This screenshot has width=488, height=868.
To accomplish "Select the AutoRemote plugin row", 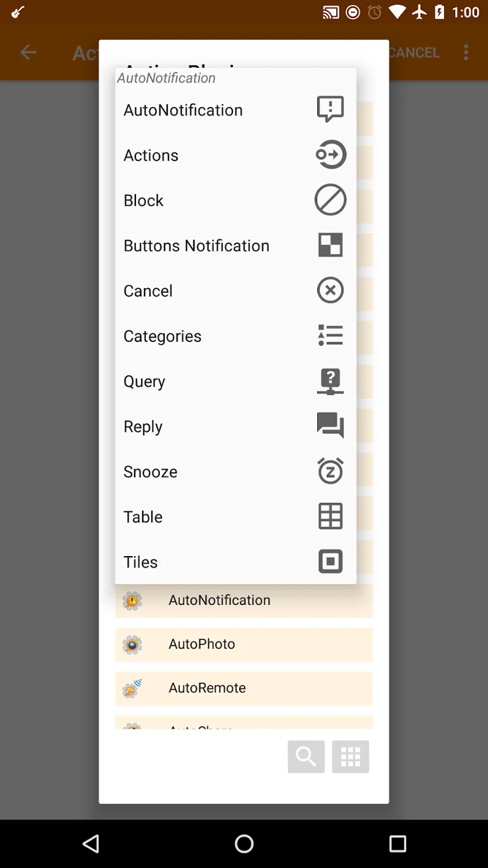I will [x=207, y=688].
